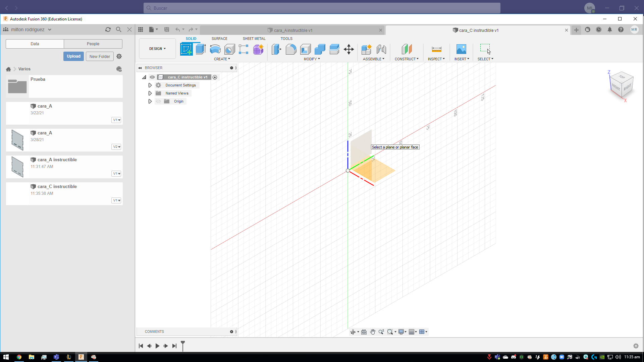Open the INSERT dropdown menu
644x362 pixels.
[462, 59]
